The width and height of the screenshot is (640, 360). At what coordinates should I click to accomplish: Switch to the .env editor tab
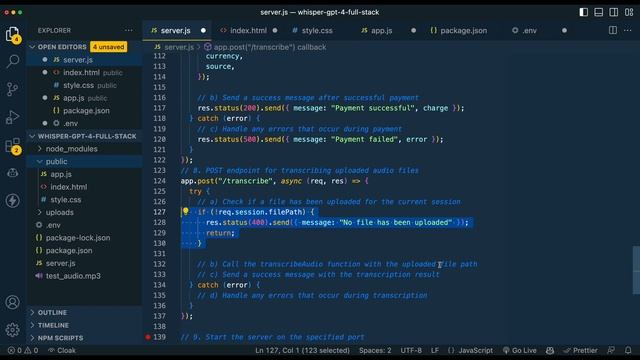[529, 31]
